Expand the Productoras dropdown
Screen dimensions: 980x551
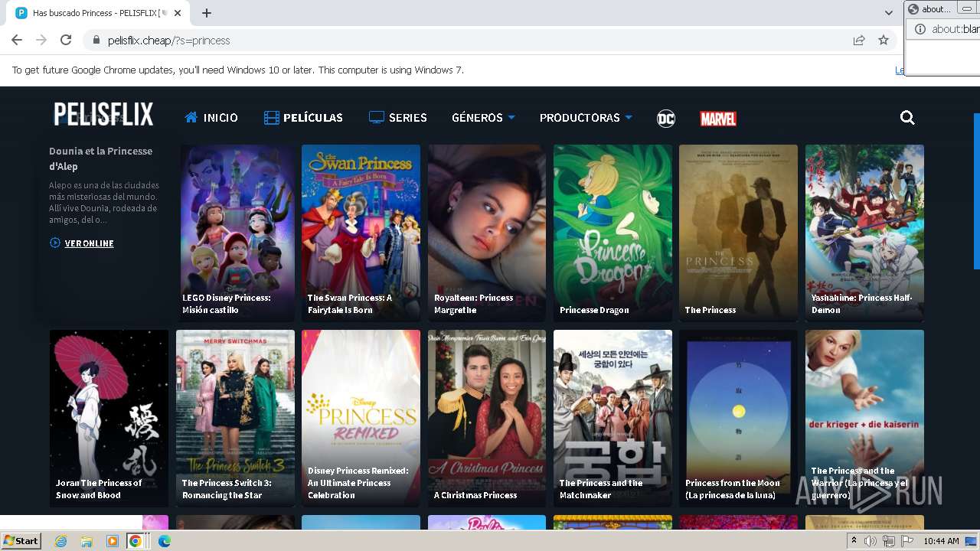[586, 118]
